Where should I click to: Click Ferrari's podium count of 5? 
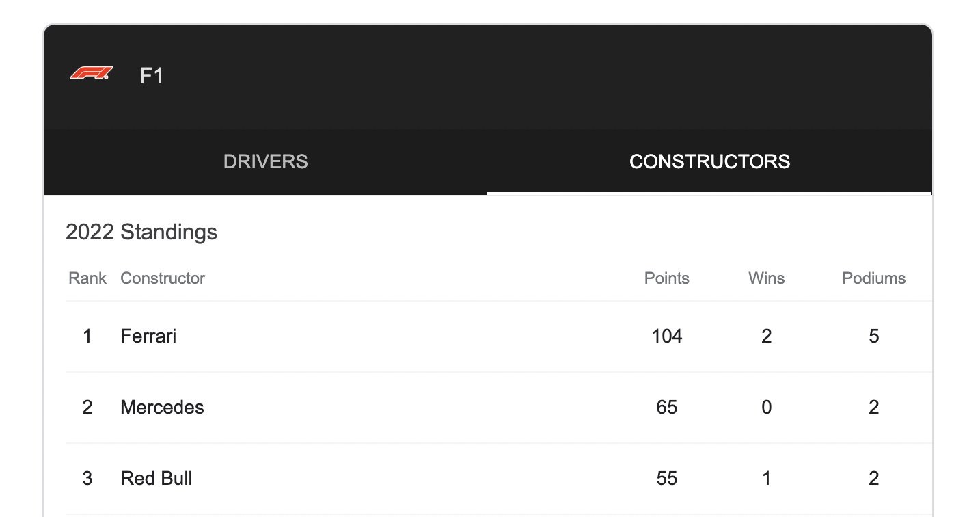(x=873, y=336)
